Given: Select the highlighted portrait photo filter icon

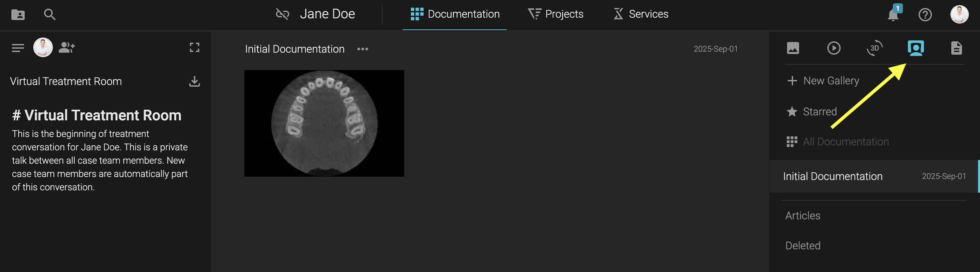Looking at the screenshot, I should (x=916, y=48).
